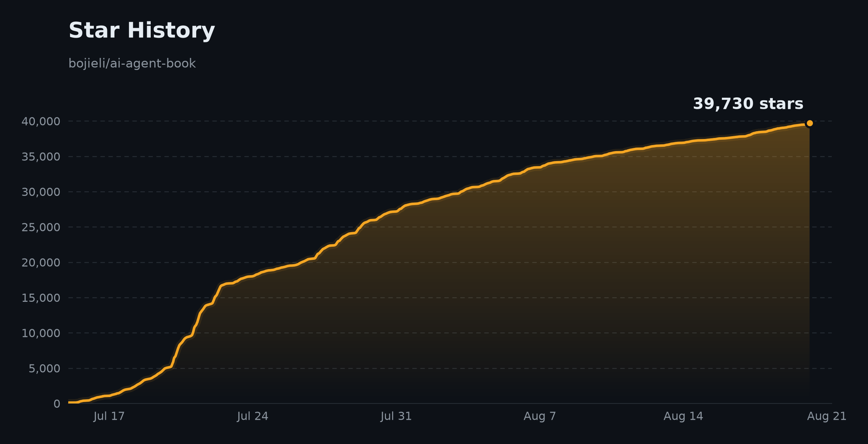This screenshot has height=444, width=868.
Task: Click the line's starting point at the chart origin
Action: pyautogui.click(x=69, y=402)
